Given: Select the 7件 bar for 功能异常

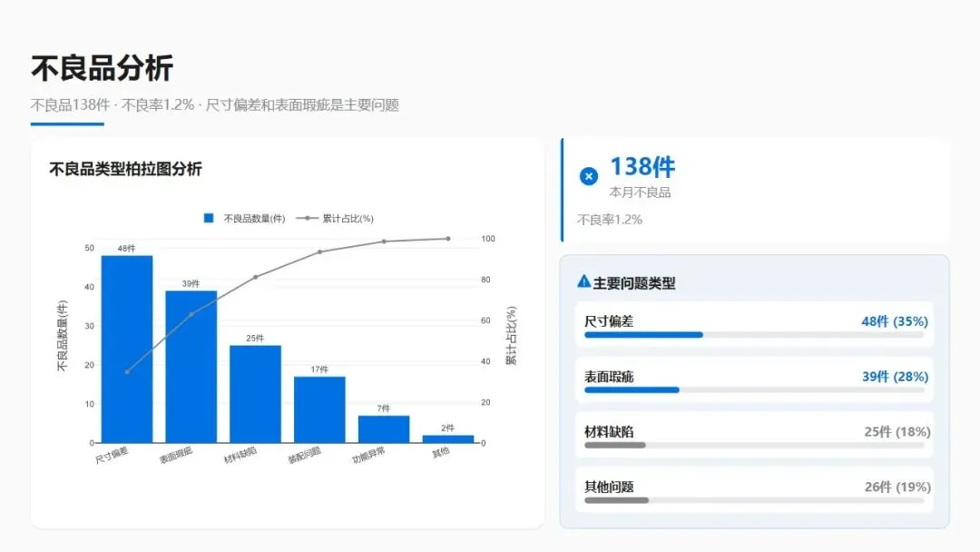Looking at the screenshot, I should (384, 429).
